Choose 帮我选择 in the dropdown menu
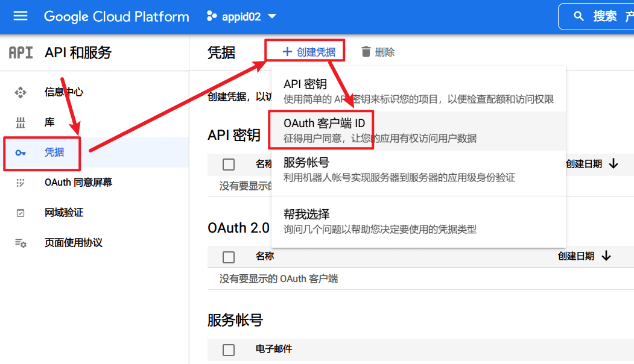The height and width of the screenshot is (364, 634). point(419,221)
